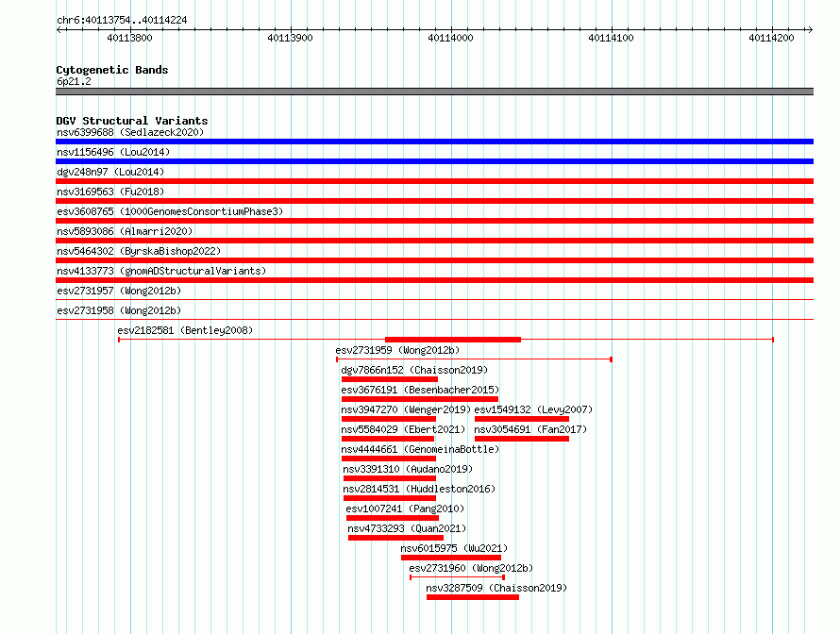Click nsv5464302 (ByrskaBishop2022) variant

[x=139, y=251]
